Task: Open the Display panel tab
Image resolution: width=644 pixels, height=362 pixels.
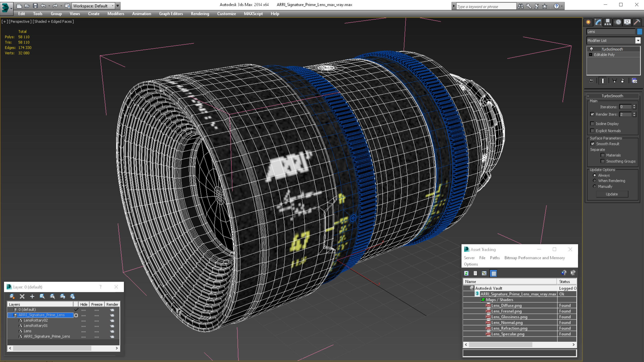Action: click(627, 22)
